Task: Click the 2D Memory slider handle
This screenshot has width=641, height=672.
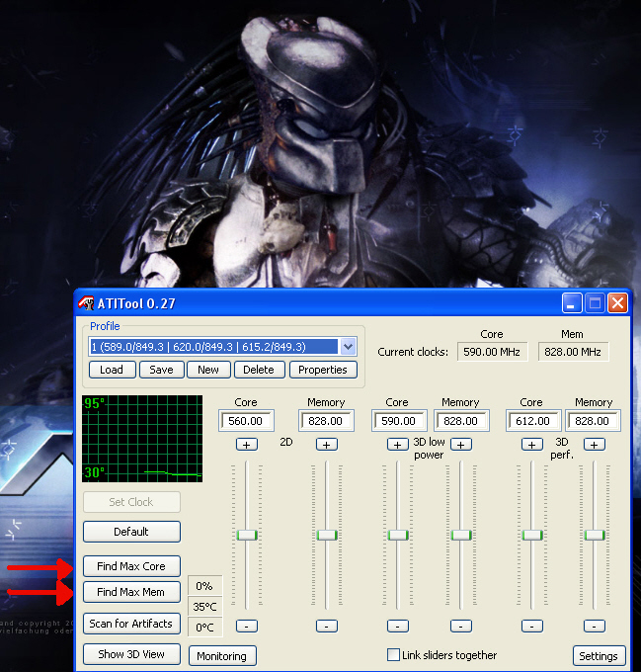Action: coord(327,535)
